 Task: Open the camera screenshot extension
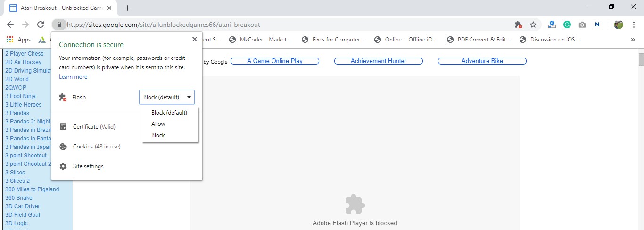[582, 25]
